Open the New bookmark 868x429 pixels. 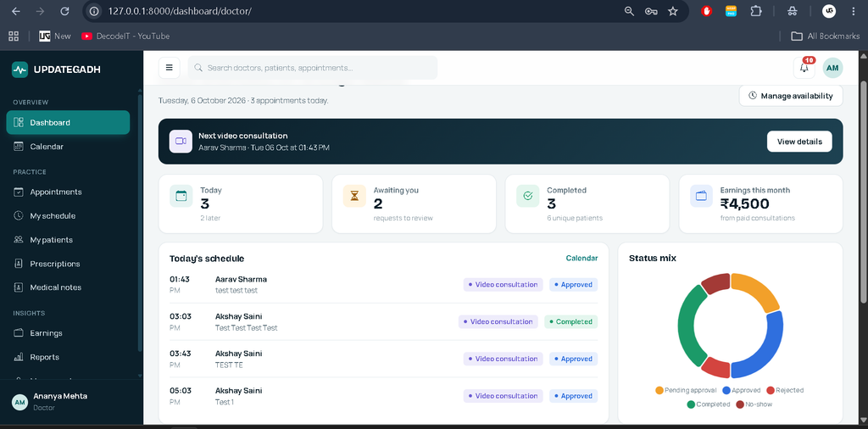[x=55, y=36]
